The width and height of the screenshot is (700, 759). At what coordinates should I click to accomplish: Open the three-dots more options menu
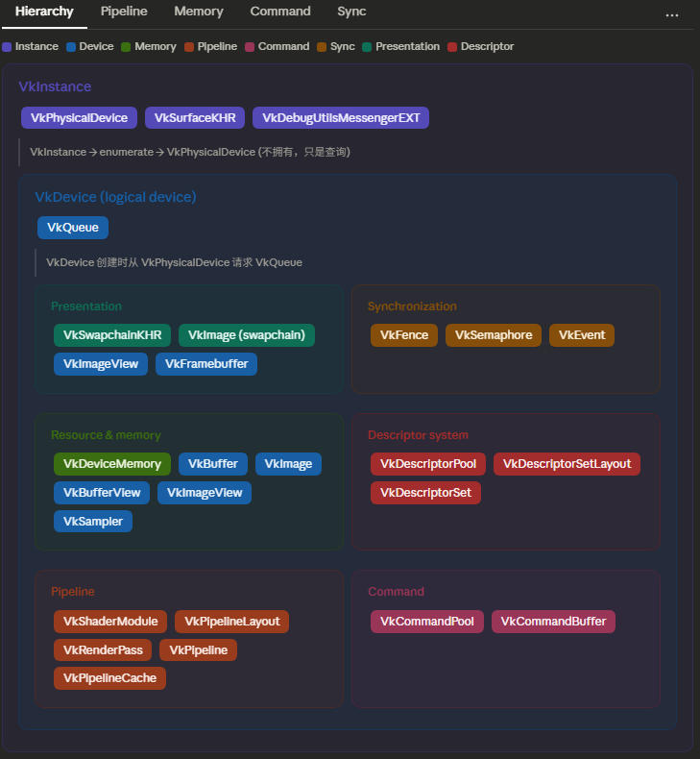[x=671, y=13]
